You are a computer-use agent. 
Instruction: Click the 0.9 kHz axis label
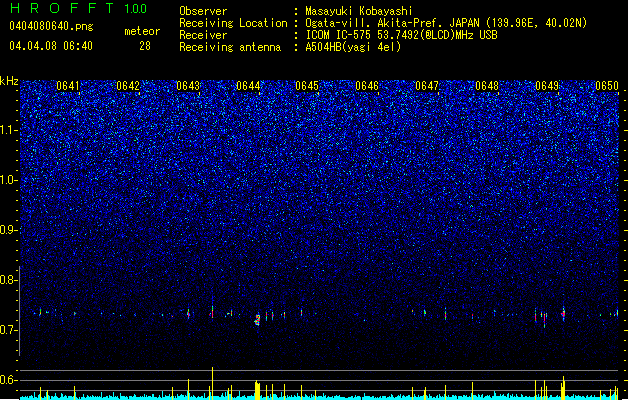8,230
